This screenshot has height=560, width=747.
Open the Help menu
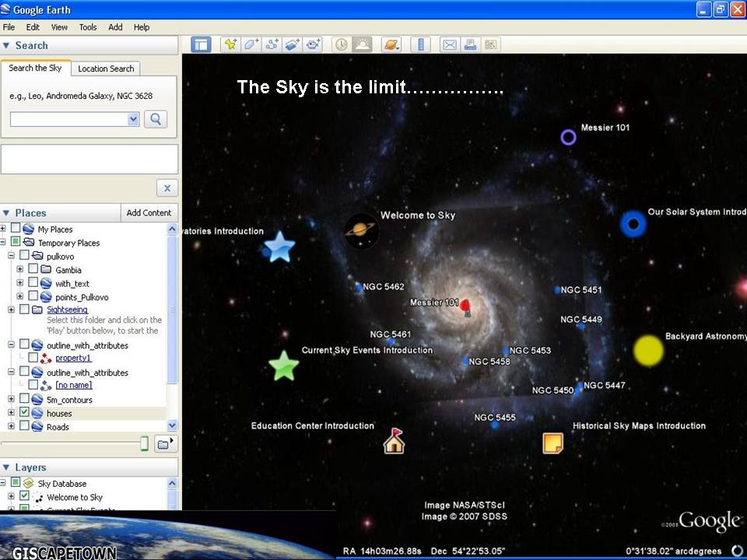[x=142, y=27]
